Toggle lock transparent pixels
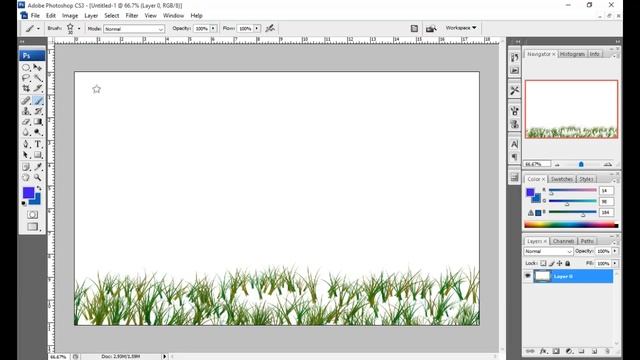Image resolution: width=640 pixels, height=360 pixels. click(543, 263)
